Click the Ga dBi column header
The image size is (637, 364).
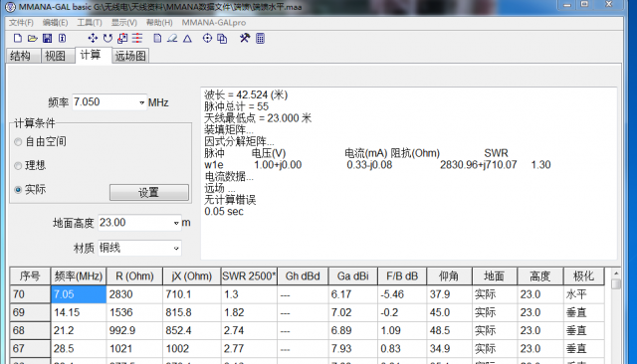point(352,276)
